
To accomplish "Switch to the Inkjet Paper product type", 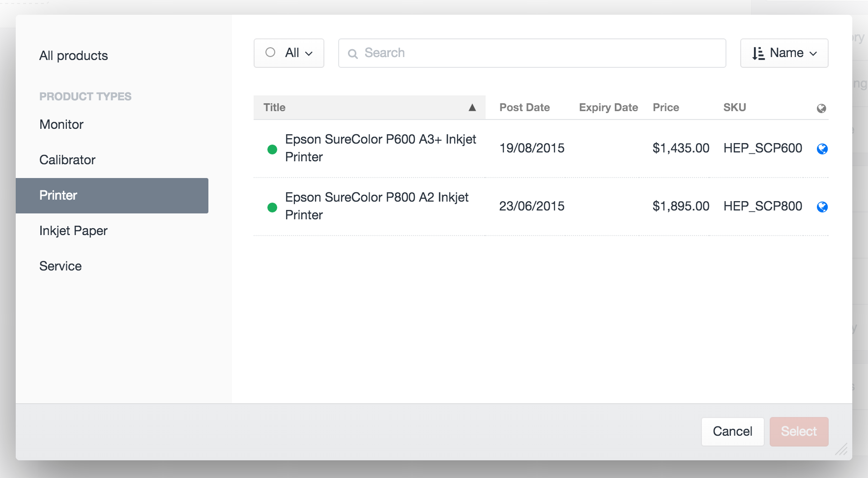I will point(74,231).
